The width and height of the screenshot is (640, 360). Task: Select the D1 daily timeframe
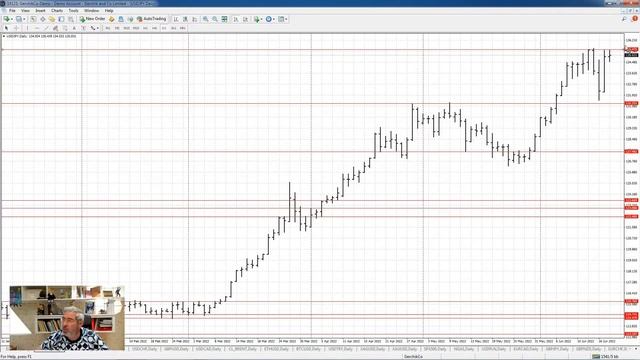tap(164, 28)
